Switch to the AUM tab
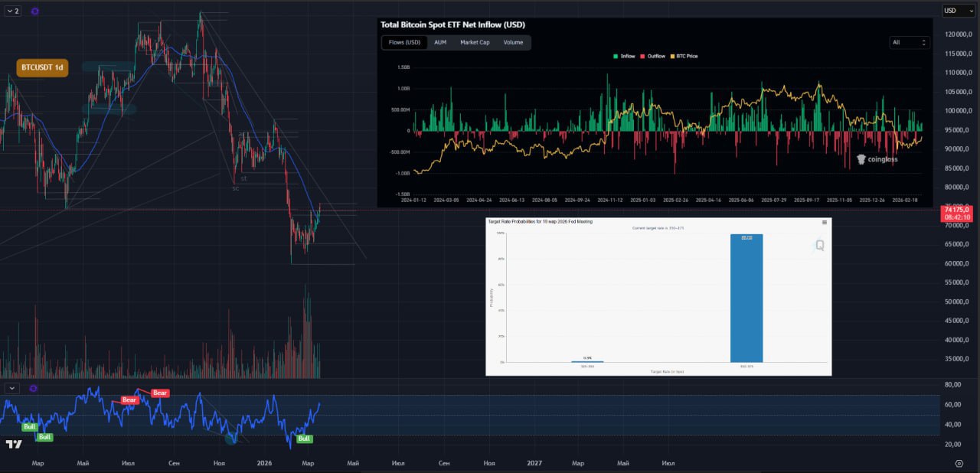This screenshot has height=473, width=980. click(x=440, y=43)
